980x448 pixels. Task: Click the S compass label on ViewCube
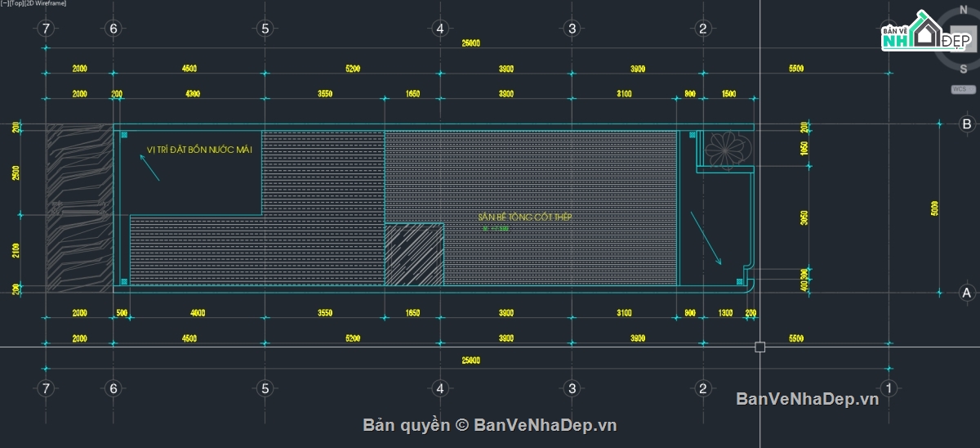(964, 69)
